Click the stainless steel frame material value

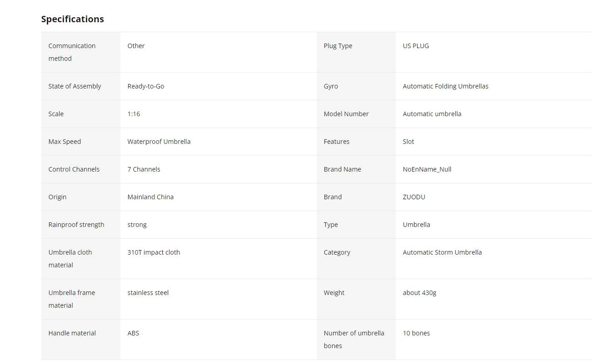pos(148,293)
